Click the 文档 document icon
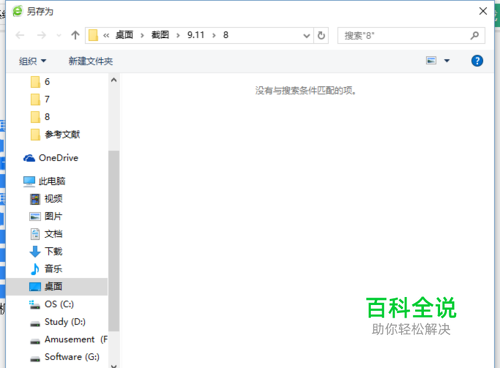The height and width of the screenshot is (368, 500). click(x=35, y=234)
